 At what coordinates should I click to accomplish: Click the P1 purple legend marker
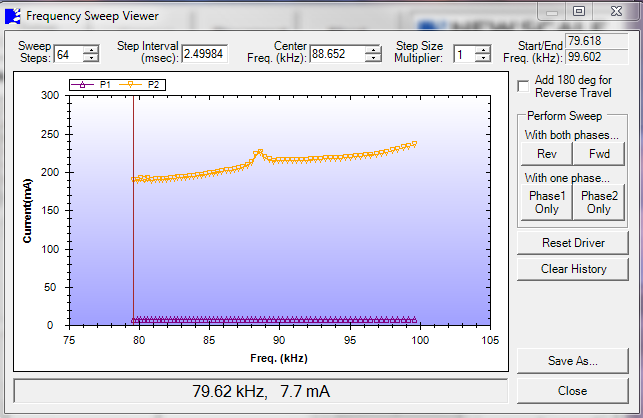coord(82,85)
